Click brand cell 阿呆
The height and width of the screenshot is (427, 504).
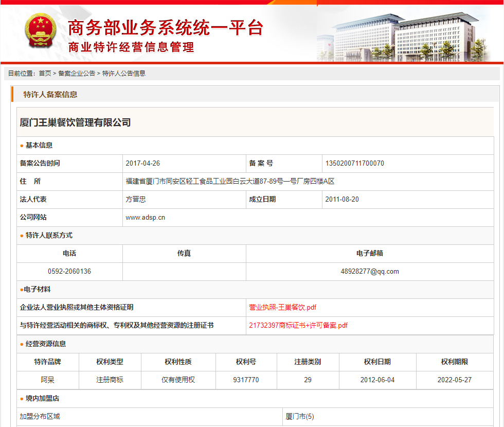coord(47,380)
